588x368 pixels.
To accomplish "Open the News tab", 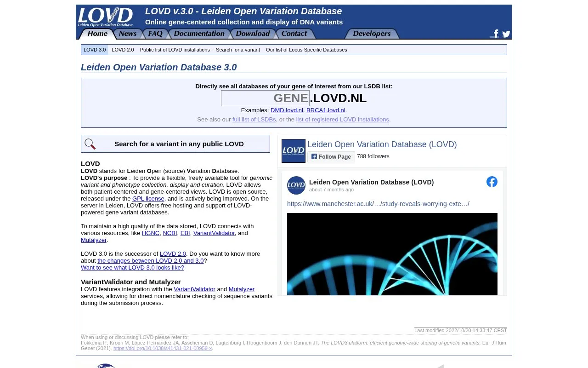I will (127, 34).
